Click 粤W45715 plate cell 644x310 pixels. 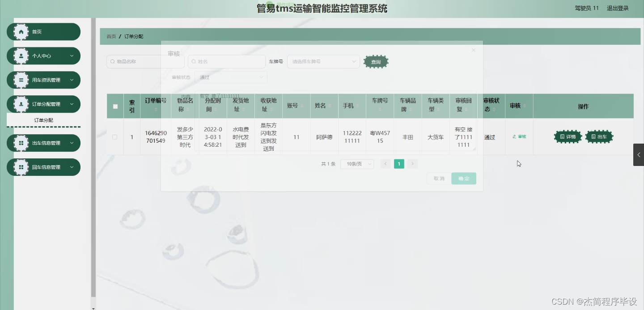[x=380, y=137]
